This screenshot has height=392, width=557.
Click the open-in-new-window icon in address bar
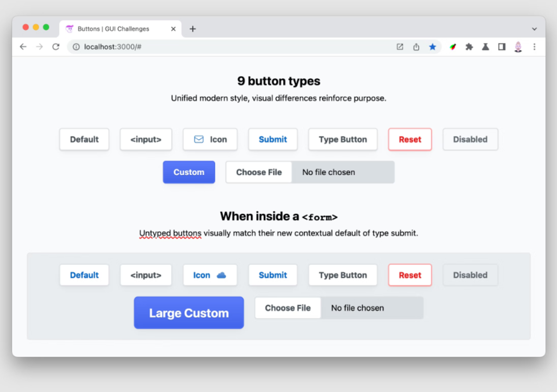point(400,47)
